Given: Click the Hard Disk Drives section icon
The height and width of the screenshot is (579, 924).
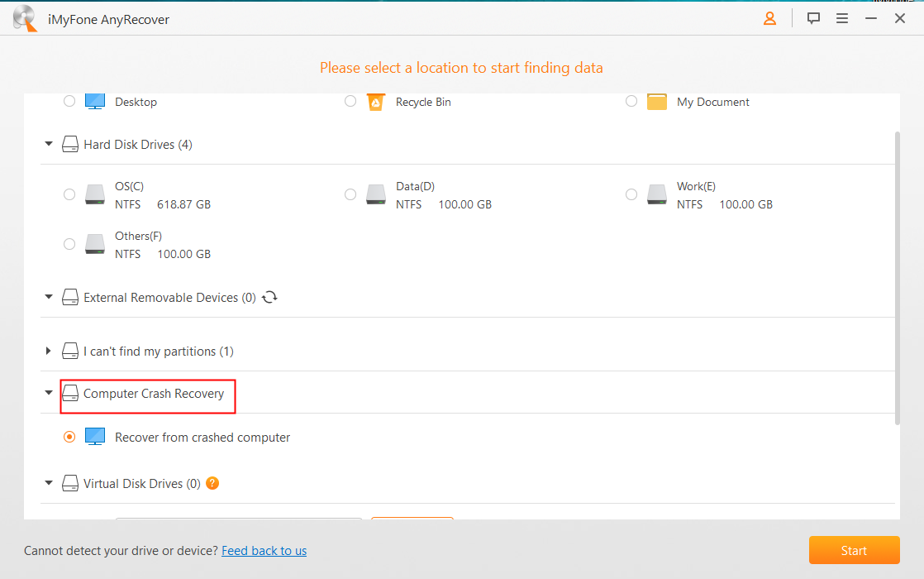Looking at the screenshot, I should pyautogui.click(x=70, y=145).
